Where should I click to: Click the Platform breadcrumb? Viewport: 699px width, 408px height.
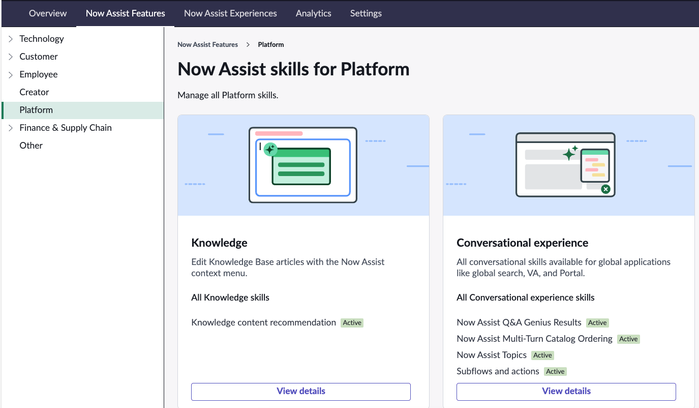tap(271, 45)
